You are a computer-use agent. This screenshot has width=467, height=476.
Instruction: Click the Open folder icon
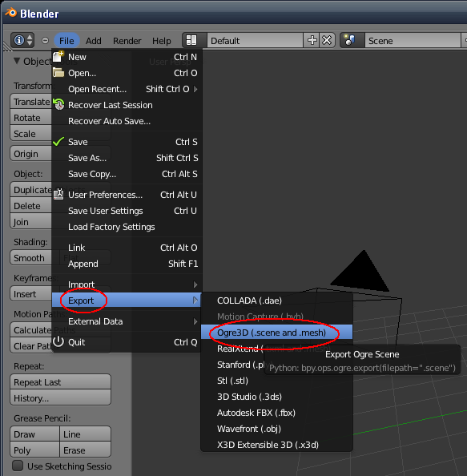(x=58, y=73)
